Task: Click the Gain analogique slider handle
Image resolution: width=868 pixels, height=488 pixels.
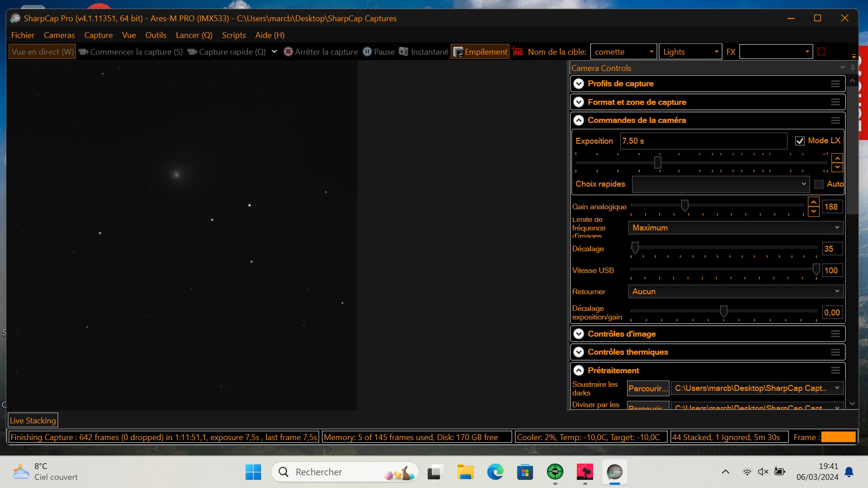Action: pos(685,206)
